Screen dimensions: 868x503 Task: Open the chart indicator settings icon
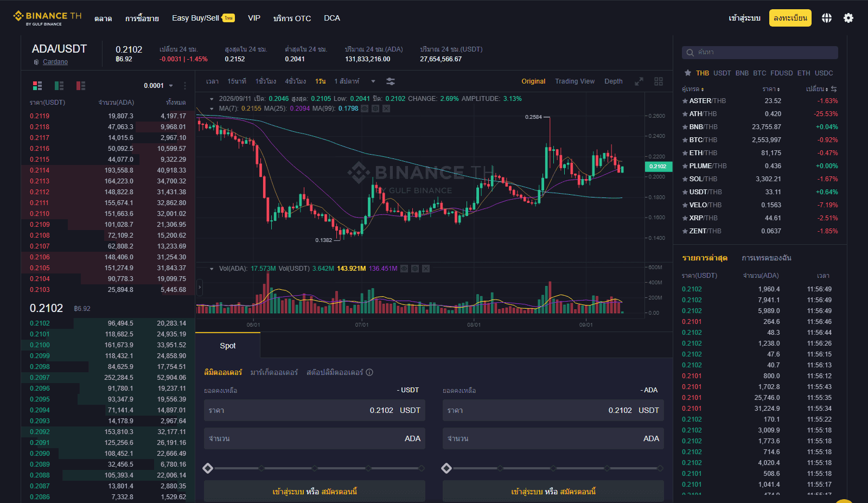coord(391,81)
